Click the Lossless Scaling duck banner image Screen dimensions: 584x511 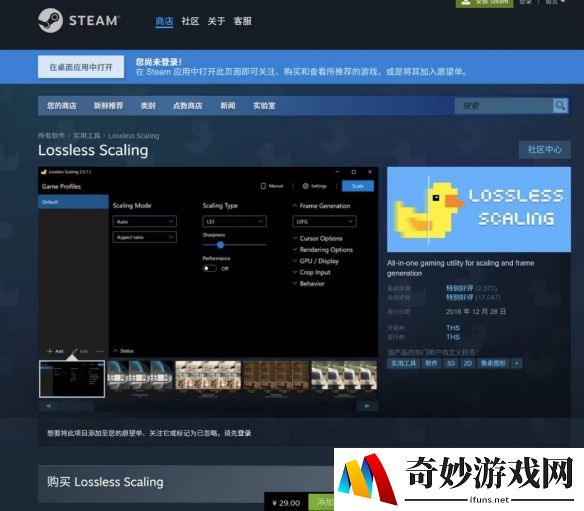479,209
